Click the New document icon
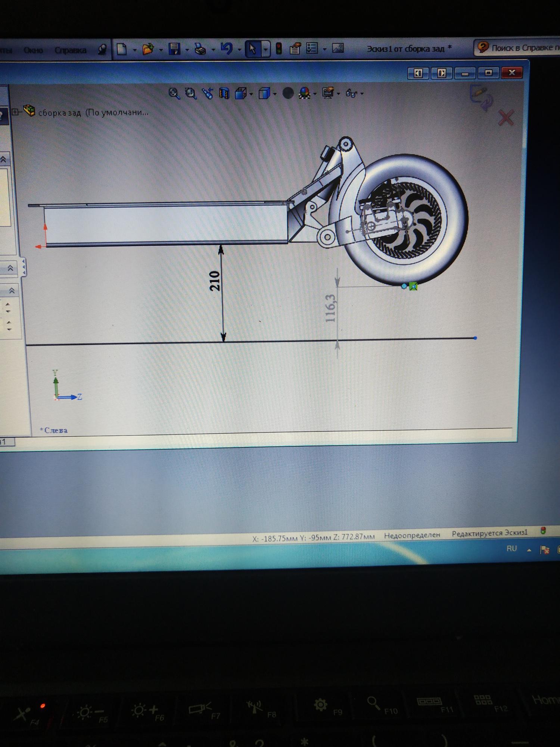 click(122, 49)
